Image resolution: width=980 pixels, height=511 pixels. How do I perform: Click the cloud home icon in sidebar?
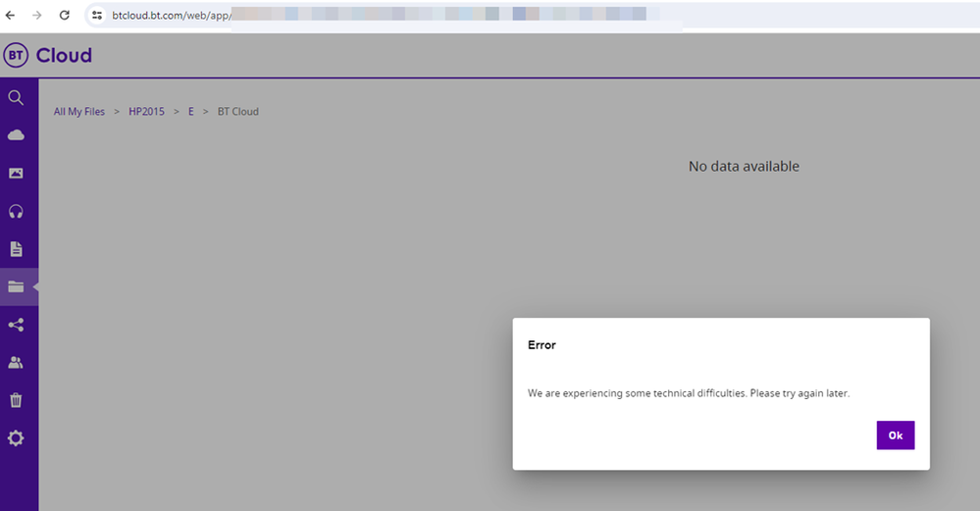click(x=16, y=135)
